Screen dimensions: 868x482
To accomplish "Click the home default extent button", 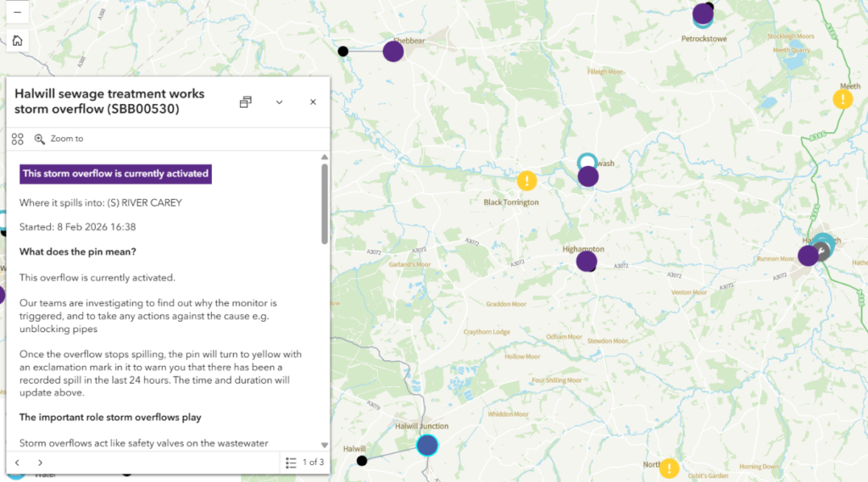I will tap(17, 41).
